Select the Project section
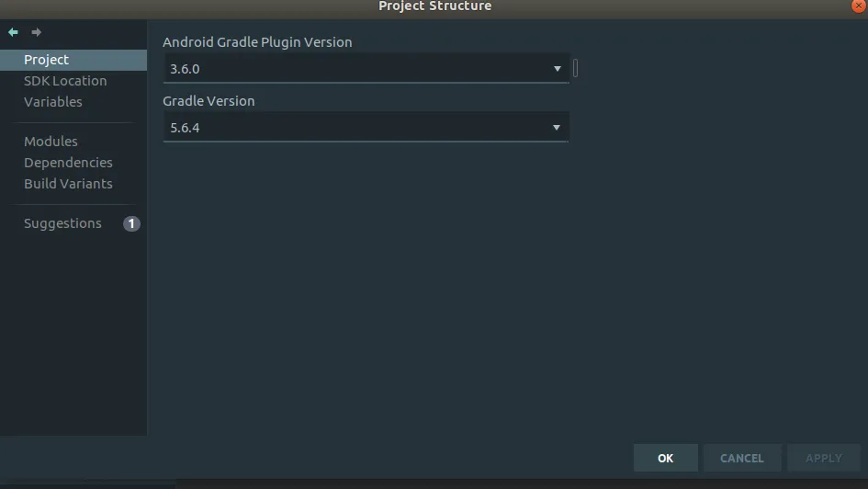The width and height of the screenshot is (868, 489). (x=47, y=60)
